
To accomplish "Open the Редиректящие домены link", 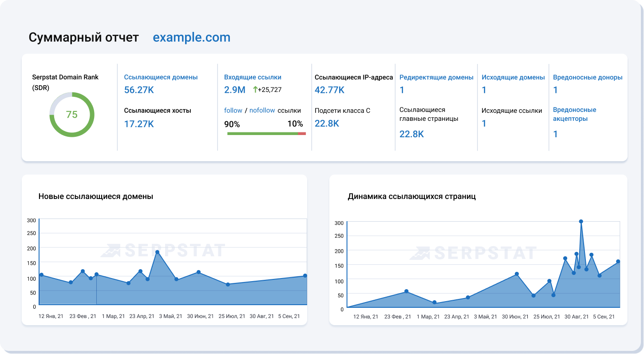I will click(436, 77).
